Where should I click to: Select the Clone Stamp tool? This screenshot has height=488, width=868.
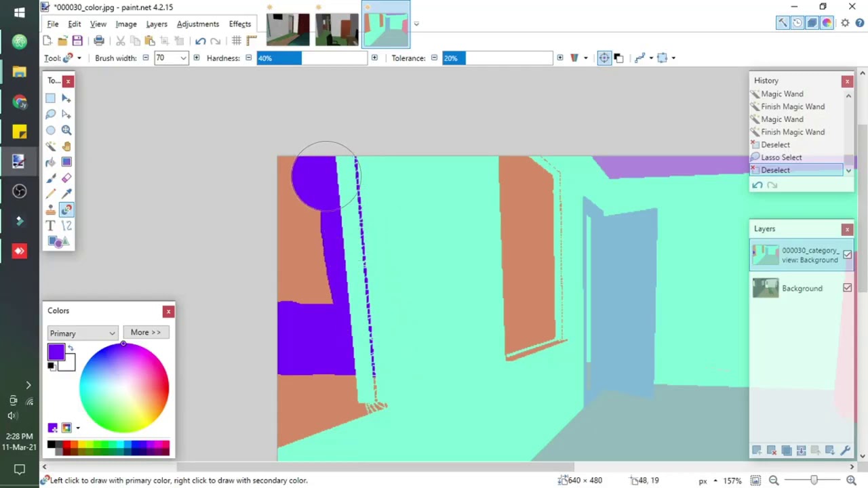click(x=51, y=209)
